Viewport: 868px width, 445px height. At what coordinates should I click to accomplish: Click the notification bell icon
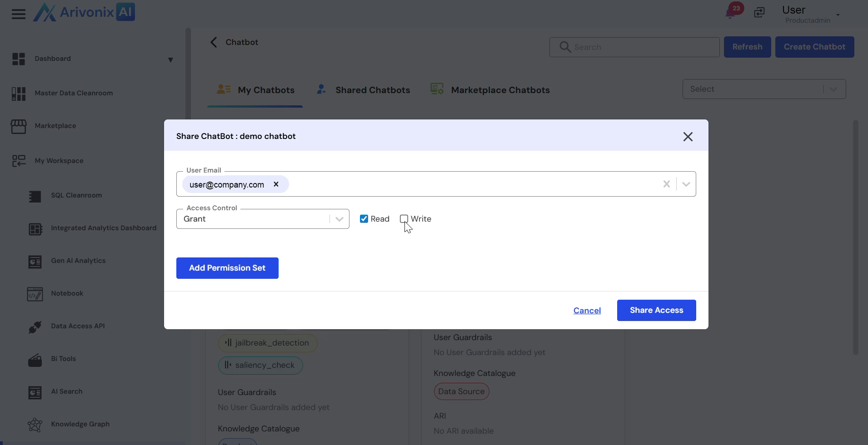click(x=731, y=12)
